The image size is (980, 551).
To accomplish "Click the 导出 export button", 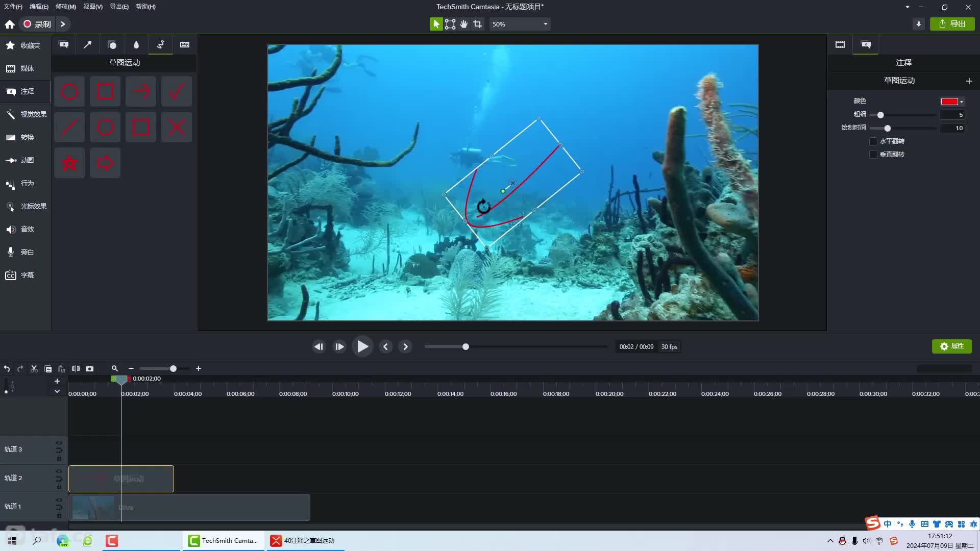I will pos(952,24).
